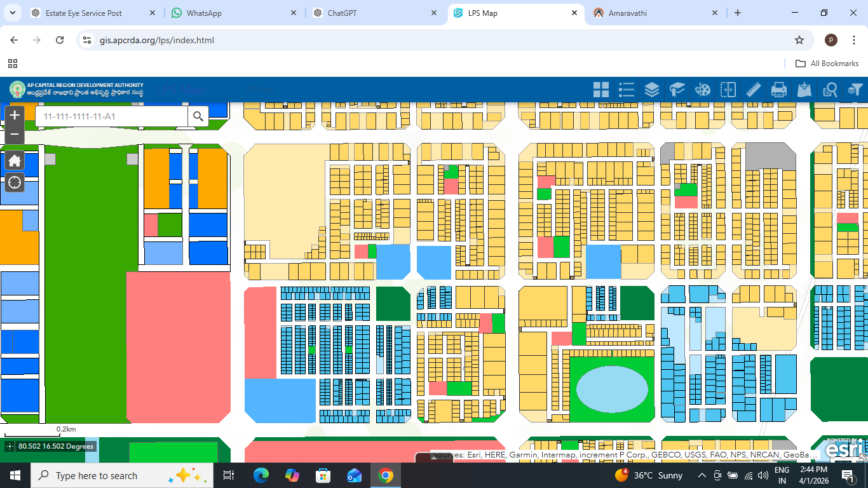Activate the swipe comparison tool
Screen dimensions: 868x488
pyautogui.click(x=728, y=90)
